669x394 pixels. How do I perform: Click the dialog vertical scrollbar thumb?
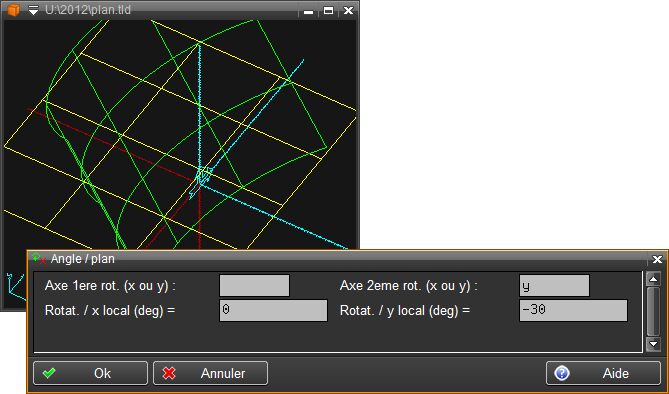click(x=654, y=311)
